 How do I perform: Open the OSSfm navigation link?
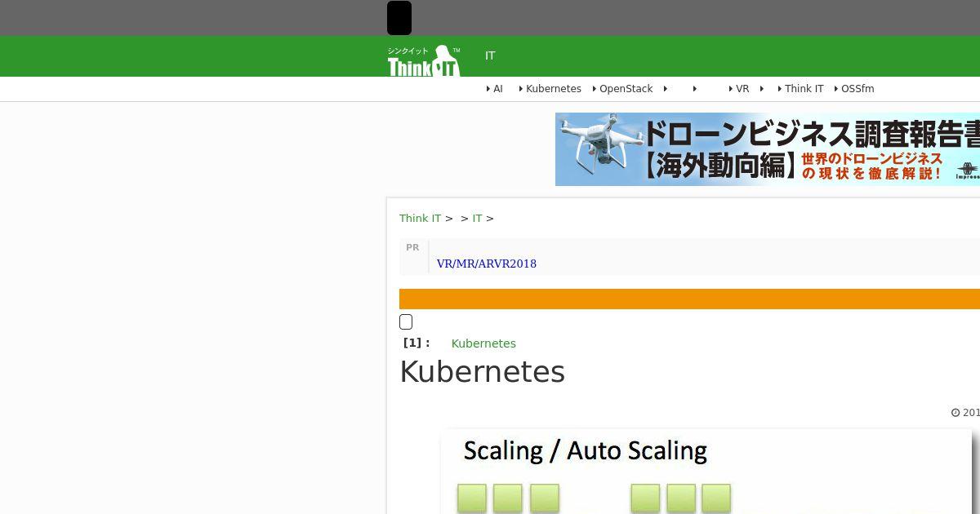coord(857,89)
